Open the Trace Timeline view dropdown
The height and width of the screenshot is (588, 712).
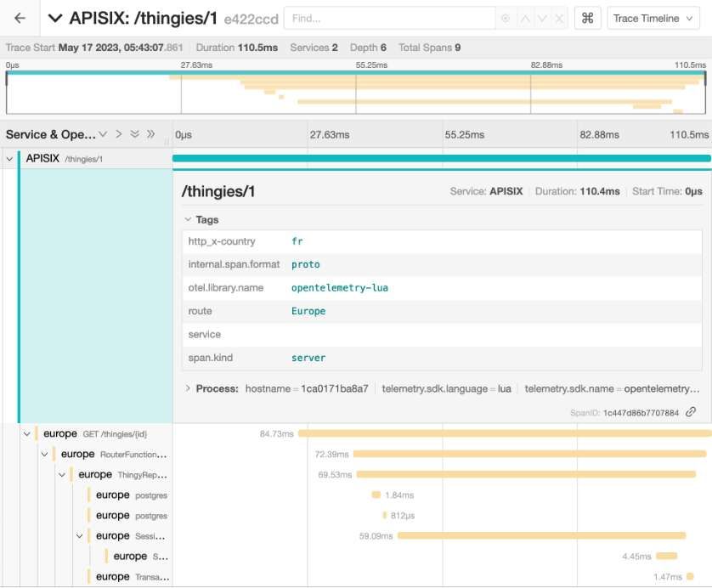pos(652,18)
